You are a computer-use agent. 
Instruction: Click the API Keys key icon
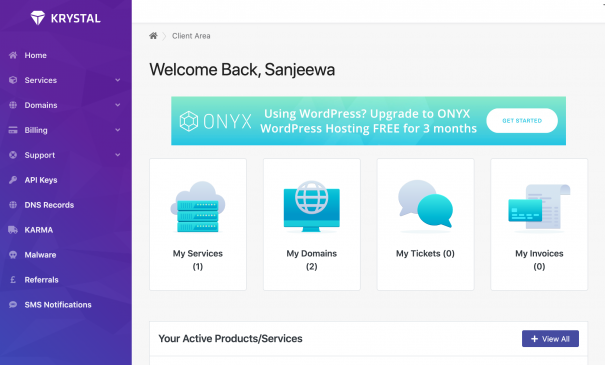[13, 180]
